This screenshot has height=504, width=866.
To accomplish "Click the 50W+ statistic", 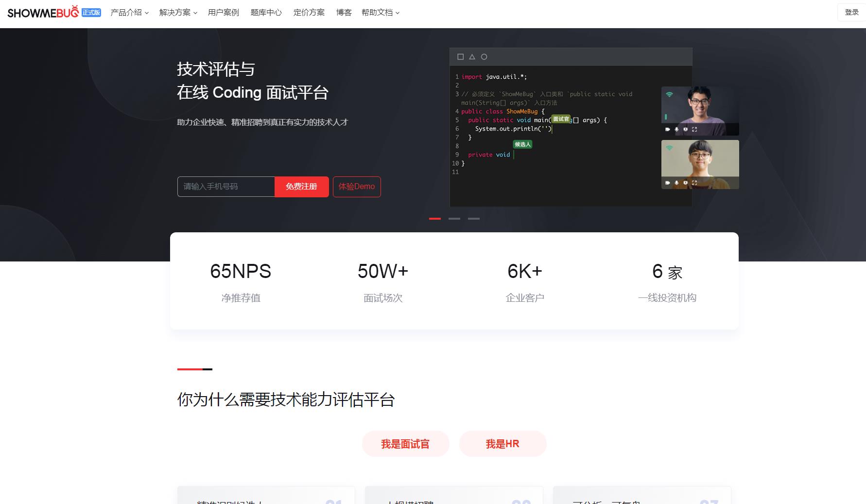I will point(383,271).
